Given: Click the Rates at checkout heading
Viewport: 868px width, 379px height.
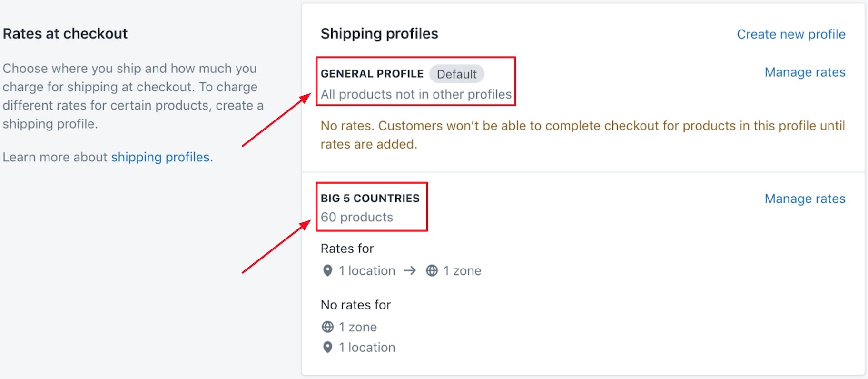Looking at the screenshot, I should tap(65, 33).
